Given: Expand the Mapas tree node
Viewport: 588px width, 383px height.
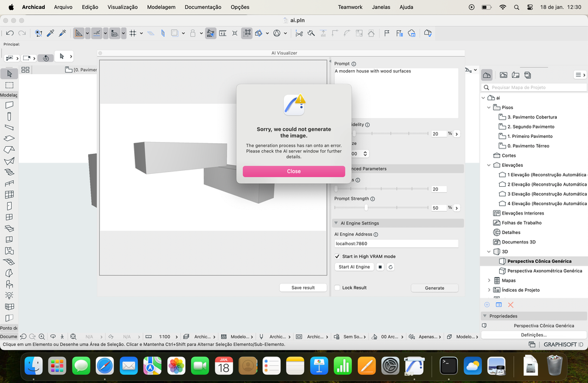Looking at the screenshot, I should pos(489,280).
